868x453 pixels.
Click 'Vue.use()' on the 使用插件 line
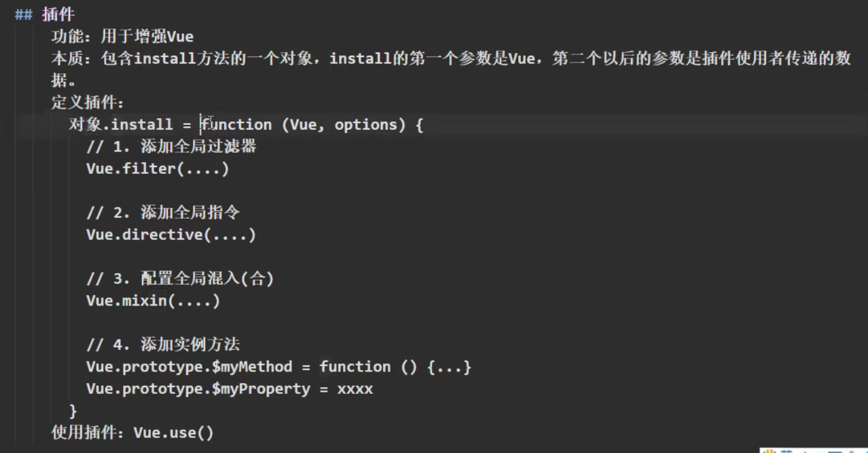(x=173, y=433)
